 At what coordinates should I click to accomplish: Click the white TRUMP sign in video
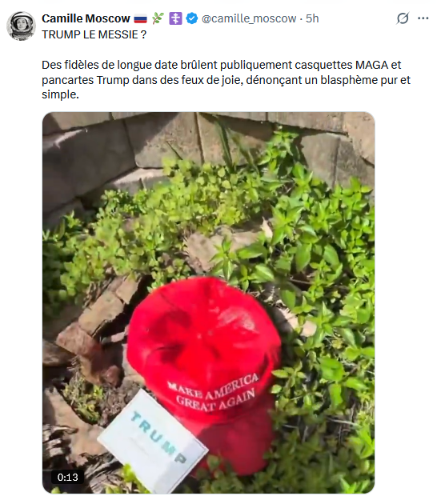153,442
